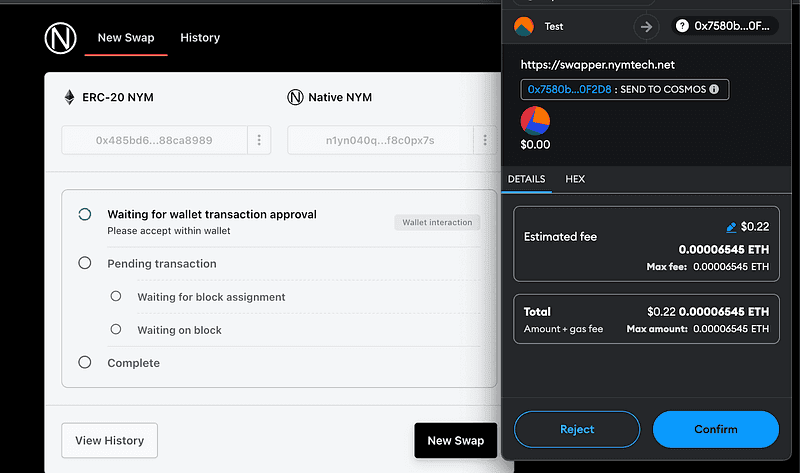Select the Complete step circle

[85, 362]
